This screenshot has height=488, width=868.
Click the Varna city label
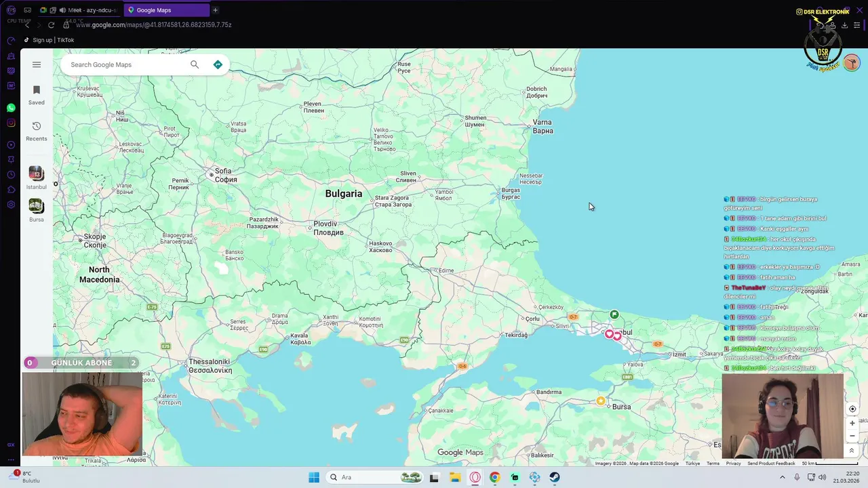point(542,127)
